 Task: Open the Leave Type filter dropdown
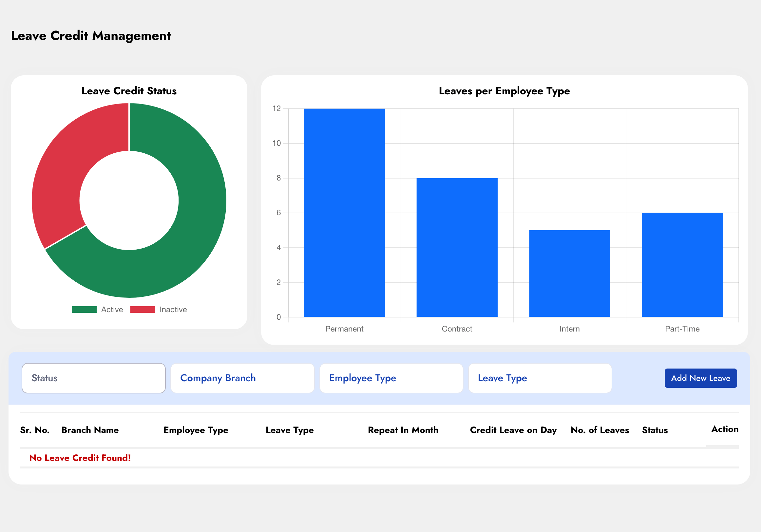pyautogui.click(x=540, y=378)
